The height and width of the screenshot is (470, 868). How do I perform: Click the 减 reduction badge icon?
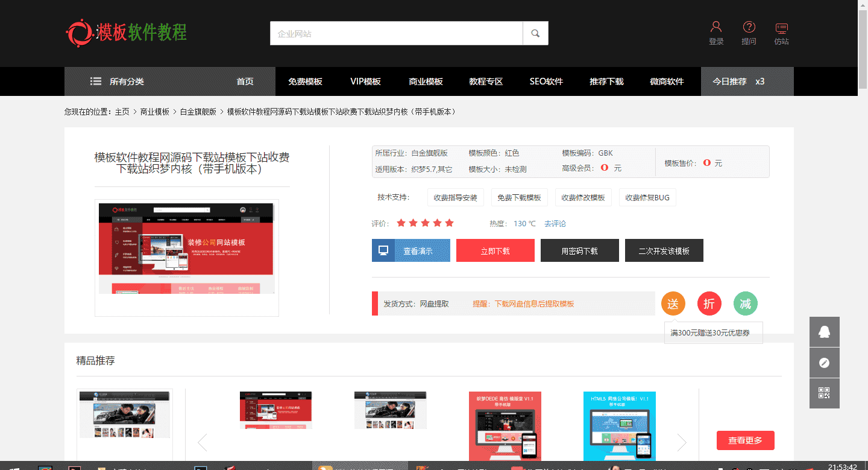(745, 303)
